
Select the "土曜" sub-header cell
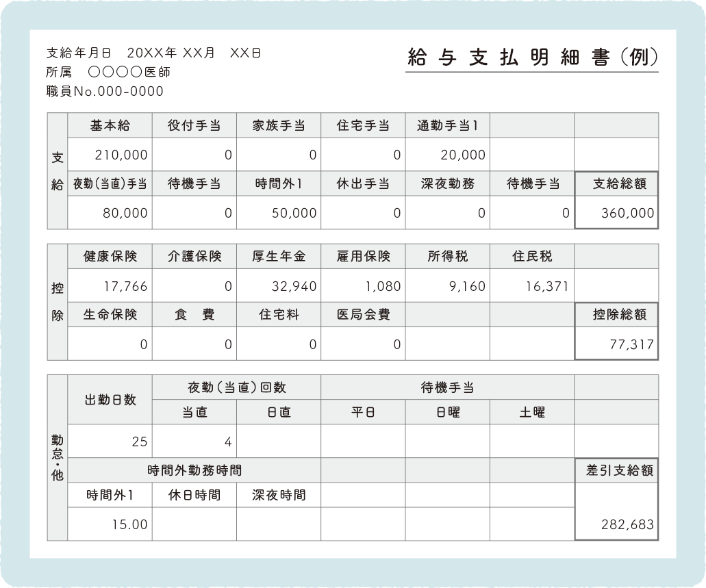[532, 412]
